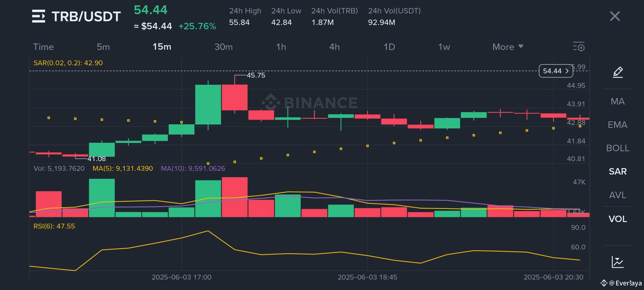The image size is (644, 290).
Task: Click the Time line-chart option
Action: 43,47
